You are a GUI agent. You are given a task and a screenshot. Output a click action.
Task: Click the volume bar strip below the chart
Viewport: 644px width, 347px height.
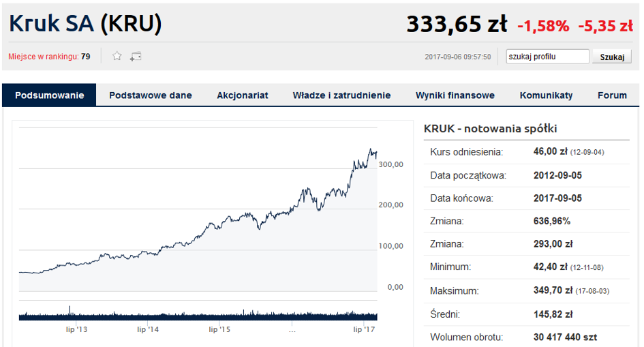(198, 315)
